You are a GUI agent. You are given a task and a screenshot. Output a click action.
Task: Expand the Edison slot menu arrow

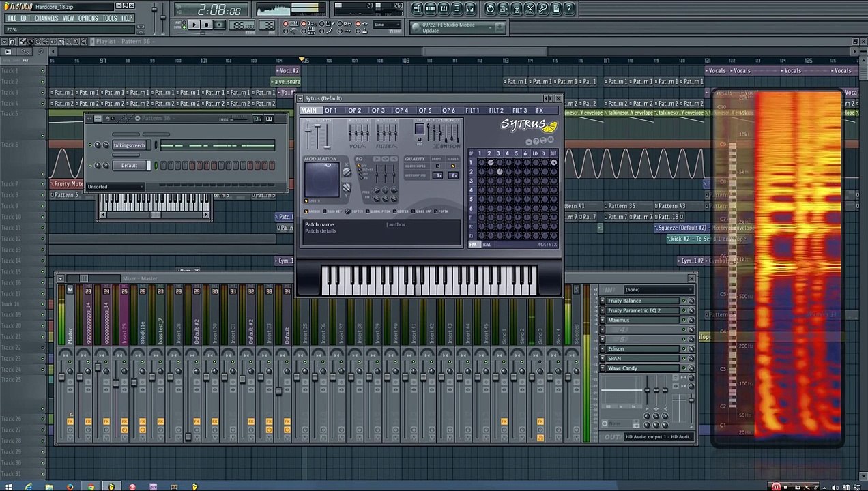tap(603, 349)
